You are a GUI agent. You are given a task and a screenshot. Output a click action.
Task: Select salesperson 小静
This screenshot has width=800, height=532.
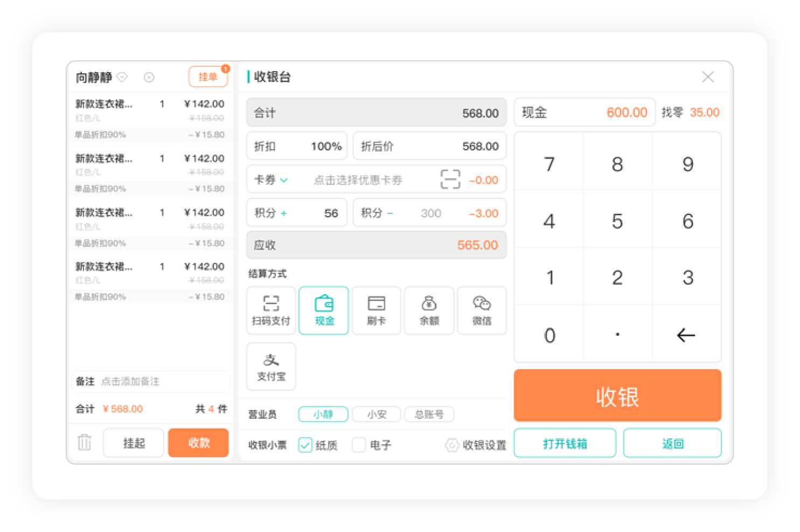pos(323,414)
